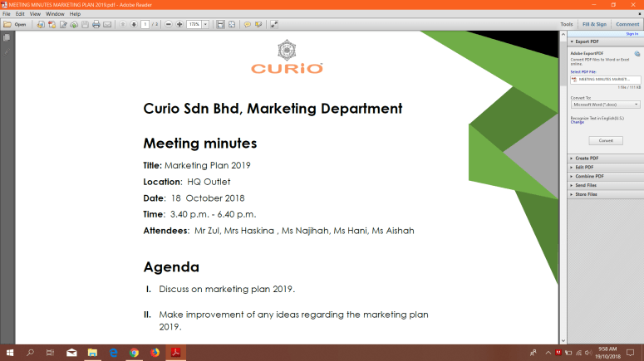Click the convert PDF to Word/Excel online icon

click(41, 25)
